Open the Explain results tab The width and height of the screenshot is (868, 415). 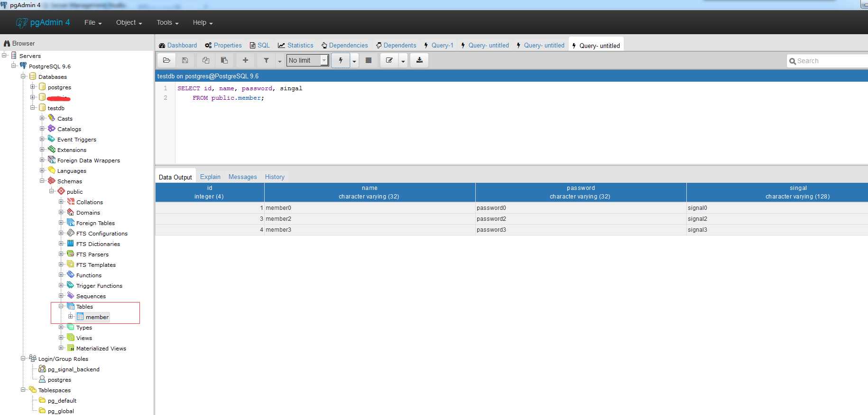pos(210,177)
